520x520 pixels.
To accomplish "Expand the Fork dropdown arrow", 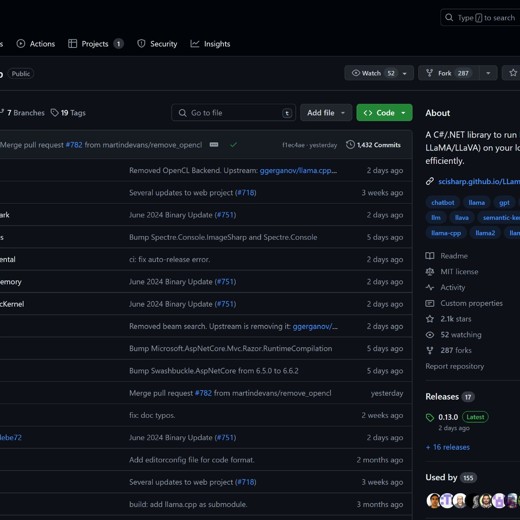I will tap(488, 73).
